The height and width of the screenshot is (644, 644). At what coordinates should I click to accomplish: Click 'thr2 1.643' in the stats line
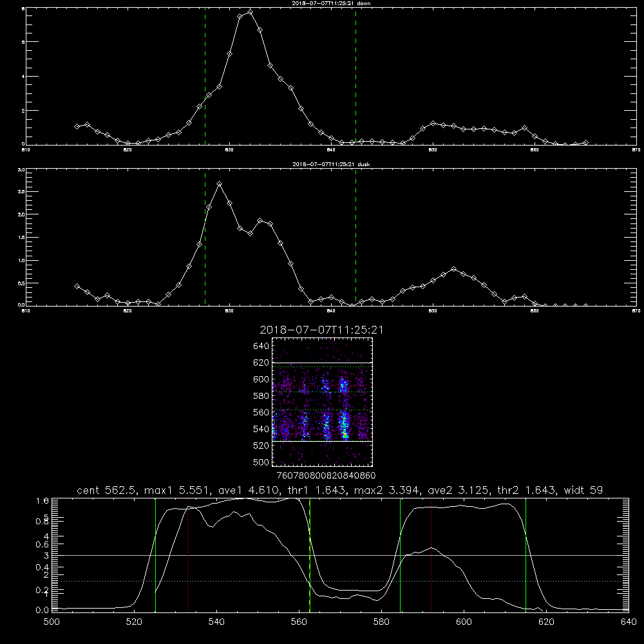coord(527,490)
